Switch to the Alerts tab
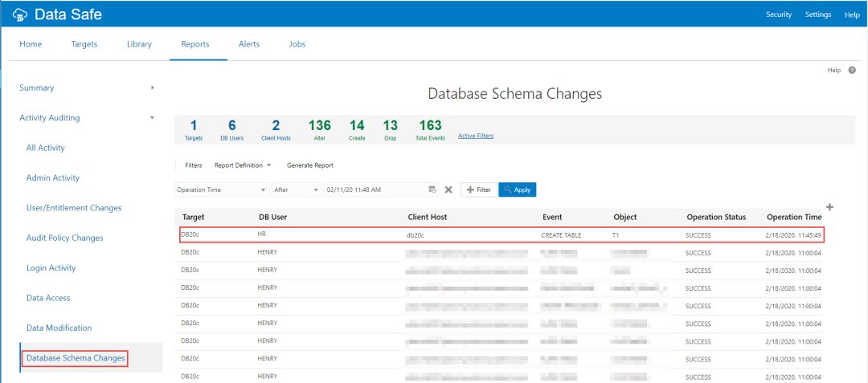 point(249,44)
